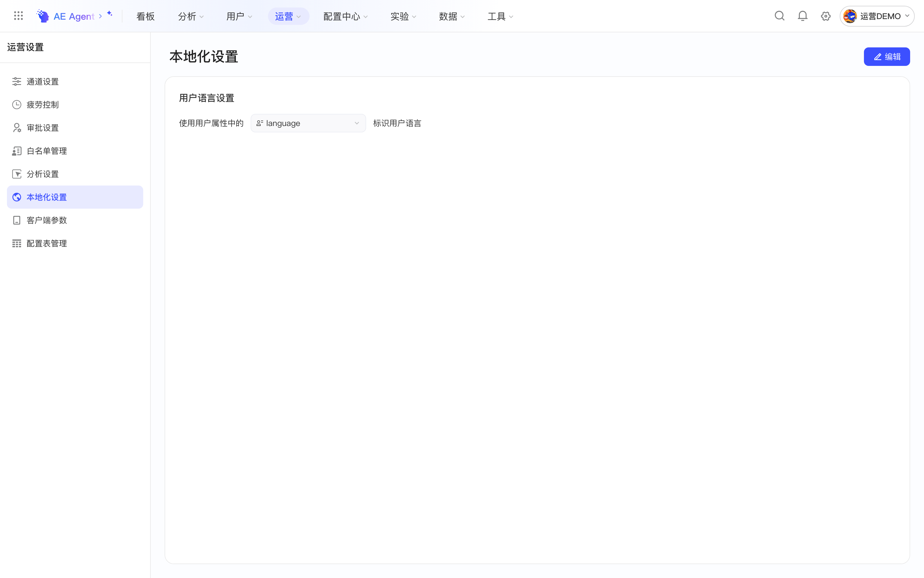The width and height of the screenshot is (924, 578).
Task: Select 配置表管理 sidebar entry
Action: (x=75, y=243)
